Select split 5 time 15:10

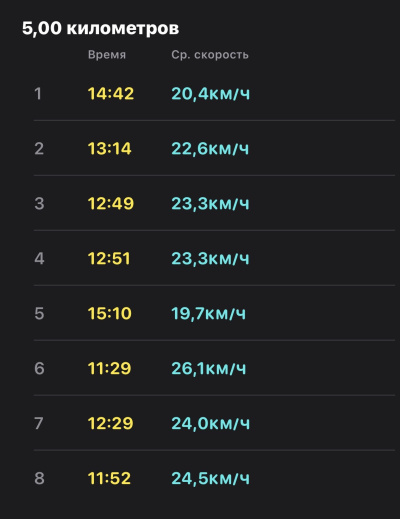(x=110, y=313)
